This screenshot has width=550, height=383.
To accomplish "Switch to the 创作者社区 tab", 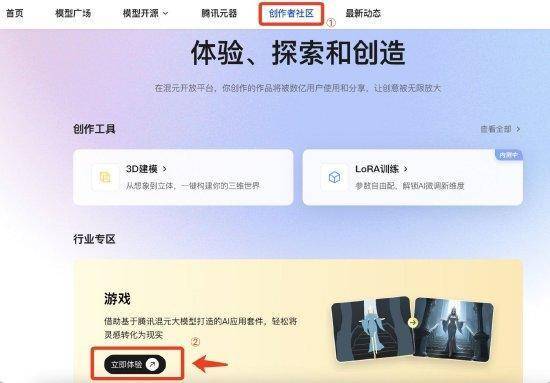I will pyautogui.click(x=291, y=13).
